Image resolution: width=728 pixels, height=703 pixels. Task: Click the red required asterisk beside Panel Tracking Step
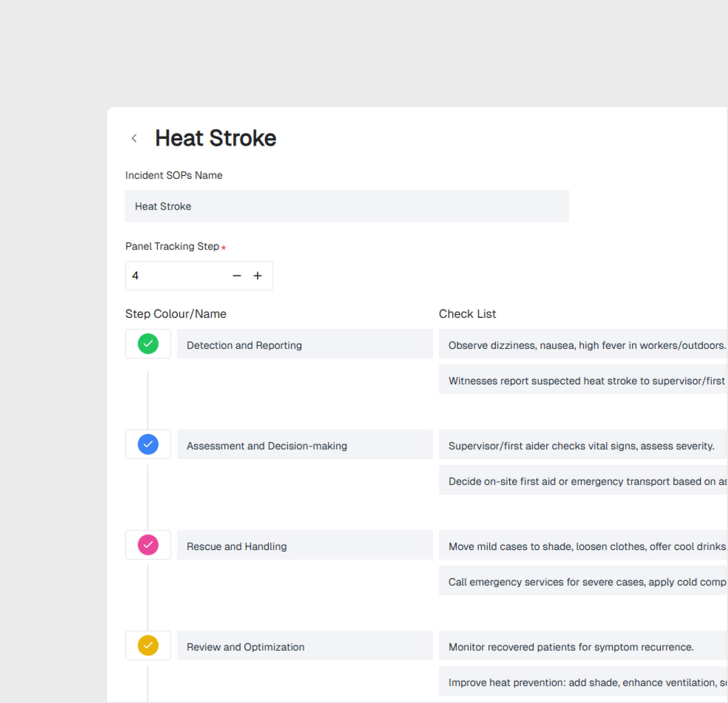(x=224, y=247)
